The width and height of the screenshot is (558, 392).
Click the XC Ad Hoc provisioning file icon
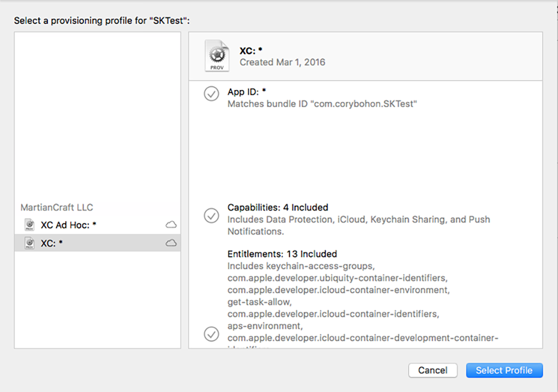(30, 225)
